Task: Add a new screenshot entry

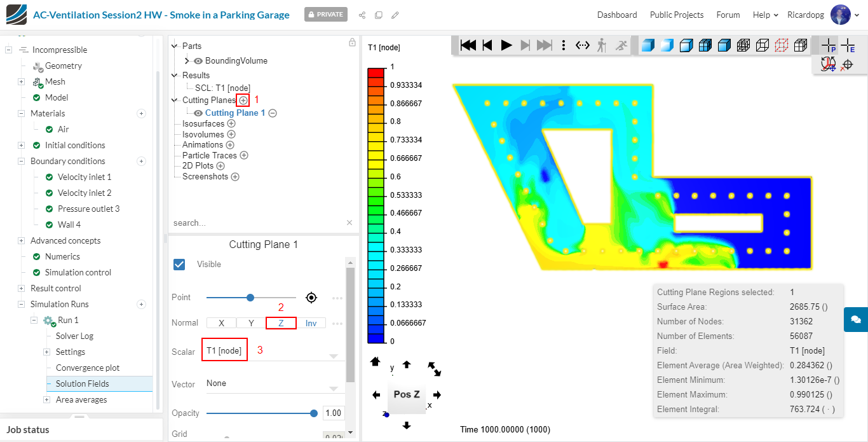Action: click(x=235, y=177)
